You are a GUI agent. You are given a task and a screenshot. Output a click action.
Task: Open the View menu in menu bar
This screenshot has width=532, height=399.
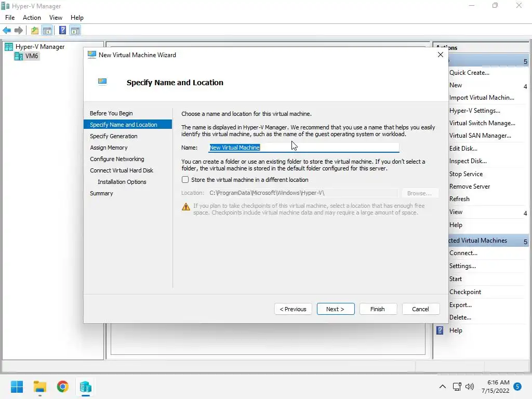click(x=56, y=18)
